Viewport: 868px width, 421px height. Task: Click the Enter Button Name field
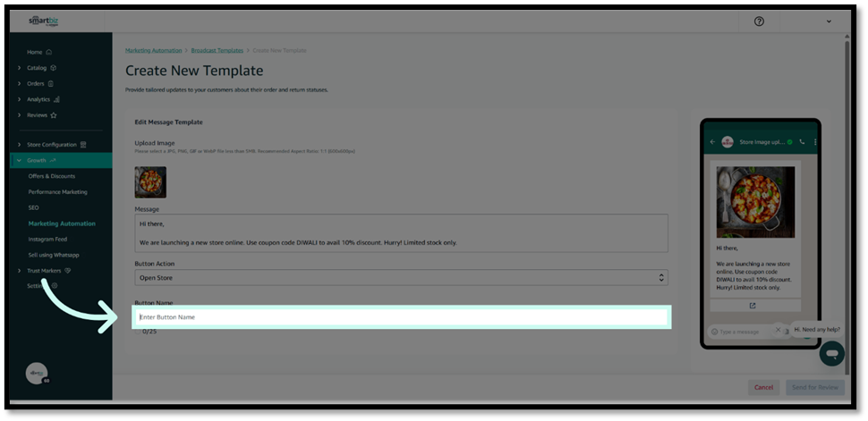click(400, 317)
